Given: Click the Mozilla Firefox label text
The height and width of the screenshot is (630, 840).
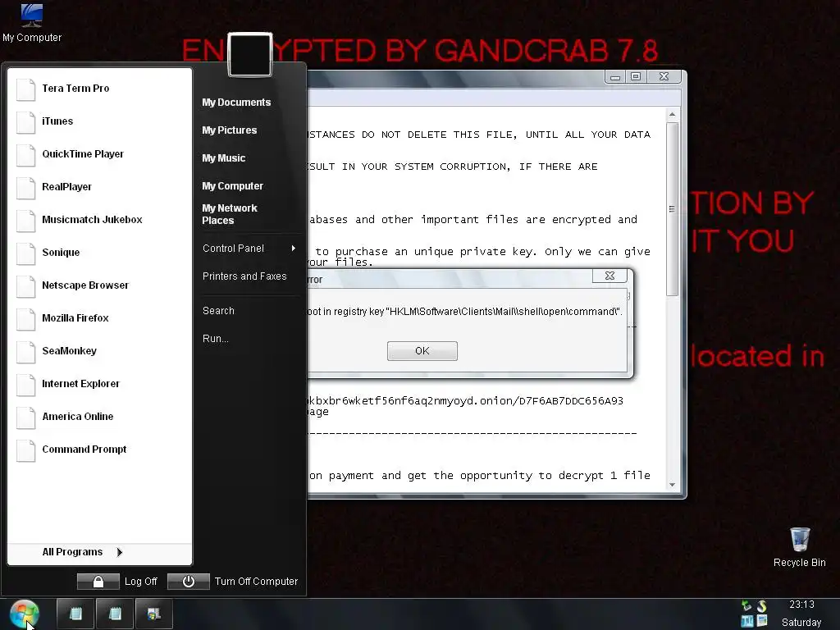Looking at the screenshot, I should 75,318.
